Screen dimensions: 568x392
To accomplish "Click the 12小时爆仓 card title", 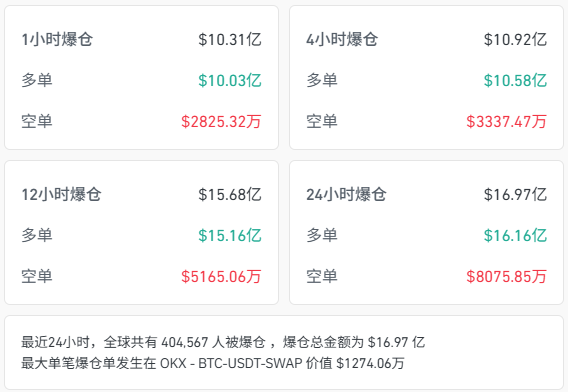I will 61,195.
